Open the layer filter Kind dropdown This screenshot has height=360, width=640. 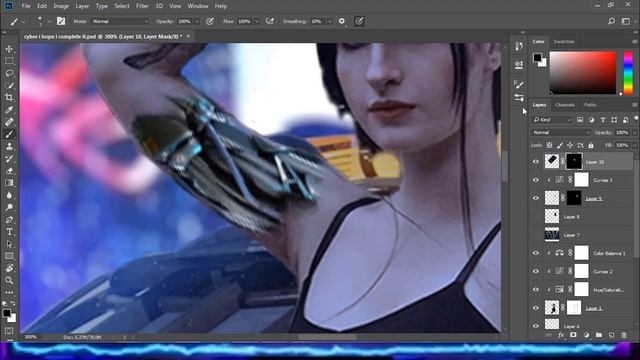(552, 120)
